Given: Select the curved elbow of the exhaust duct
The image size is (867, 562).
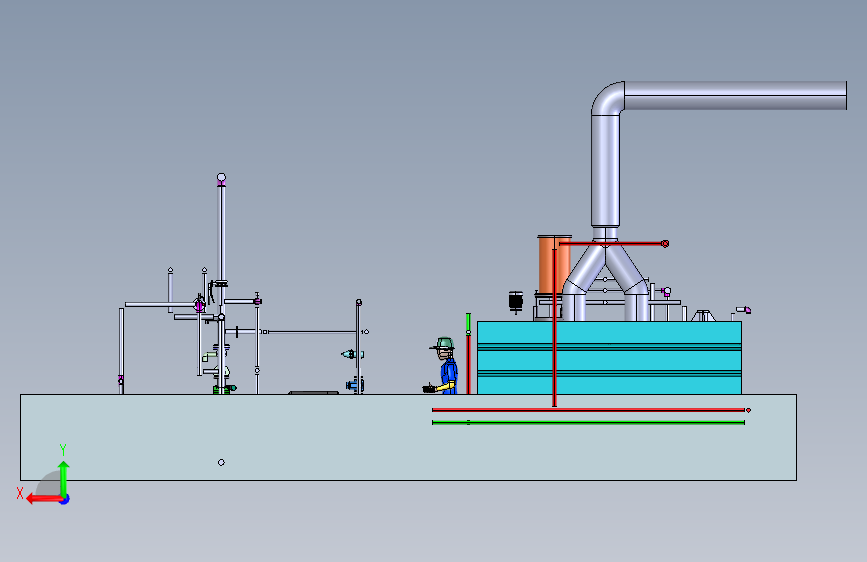Looking at the screenshot, I should tap(606, 97).
